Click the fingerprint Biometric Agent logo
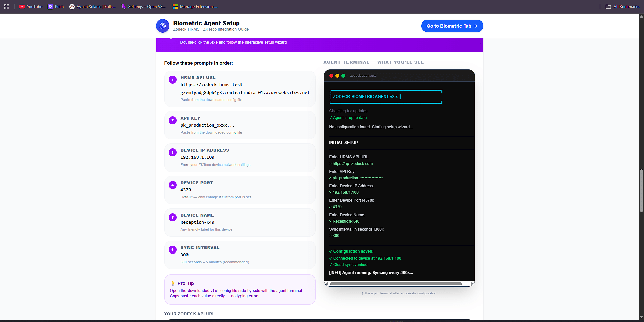The width and height of the screenshot is (644, 322). [x=163, y=26]
